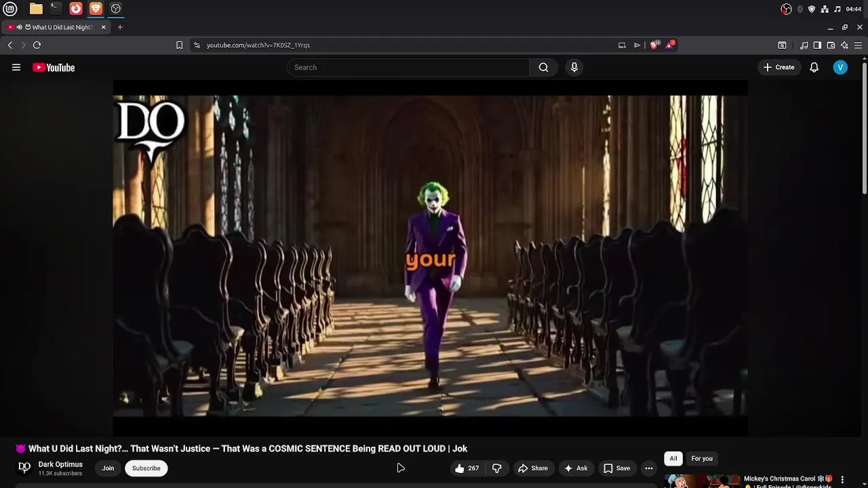
Task: Open options for Mickey's Christmas Carol video
Action: tap(842, 479)
